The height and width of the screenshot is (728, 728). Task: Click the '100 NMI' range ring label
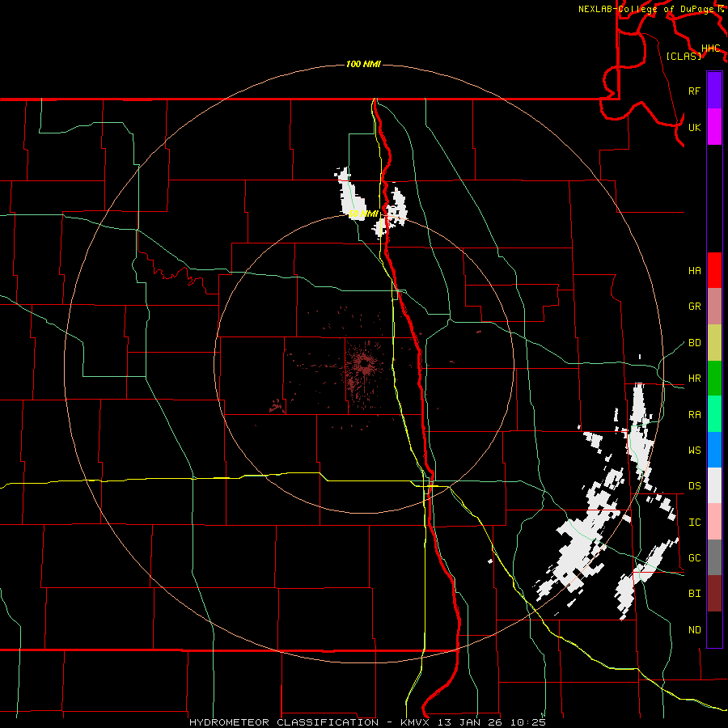click(363, 64)
